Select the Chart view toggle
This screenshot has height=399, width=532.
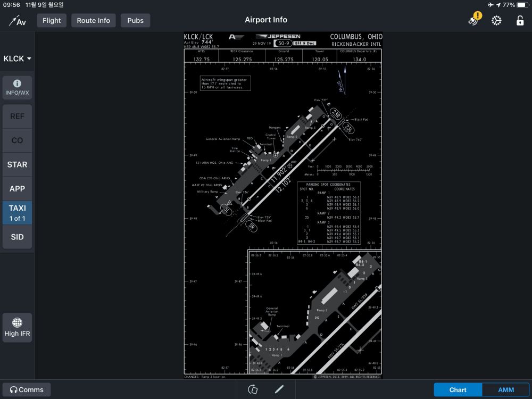458,389
